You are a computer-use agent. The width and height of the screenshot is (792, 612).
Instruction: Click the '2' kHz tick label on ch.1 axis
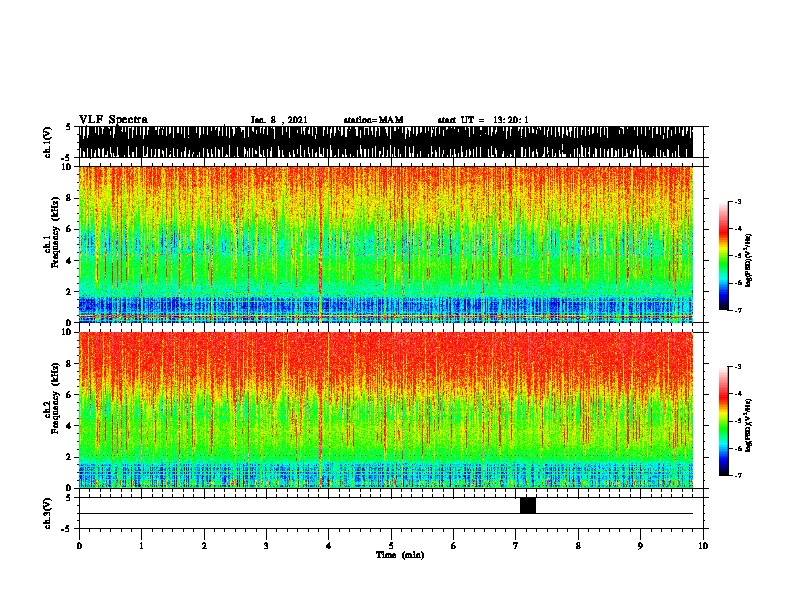point(70,291)
